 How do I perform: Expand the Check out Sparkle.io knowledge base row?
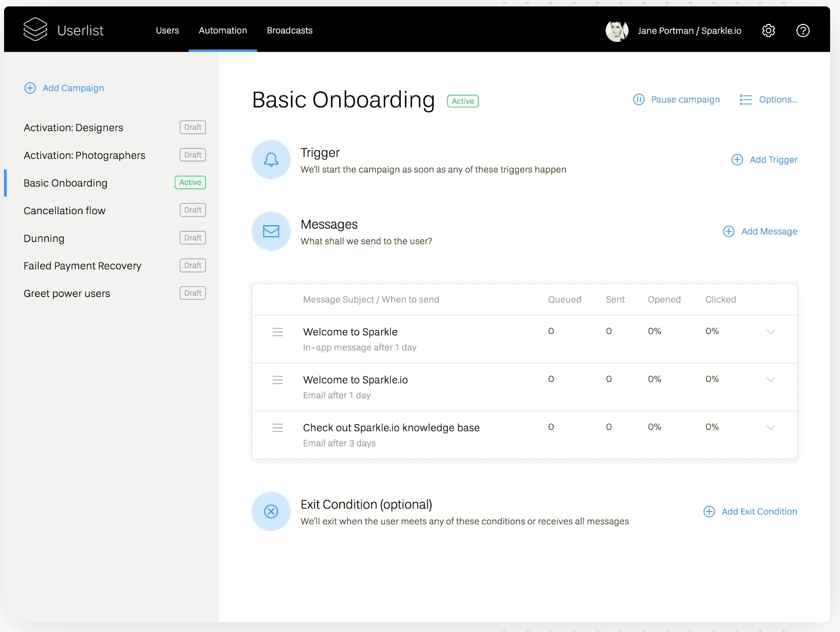(x=771, y=427)
